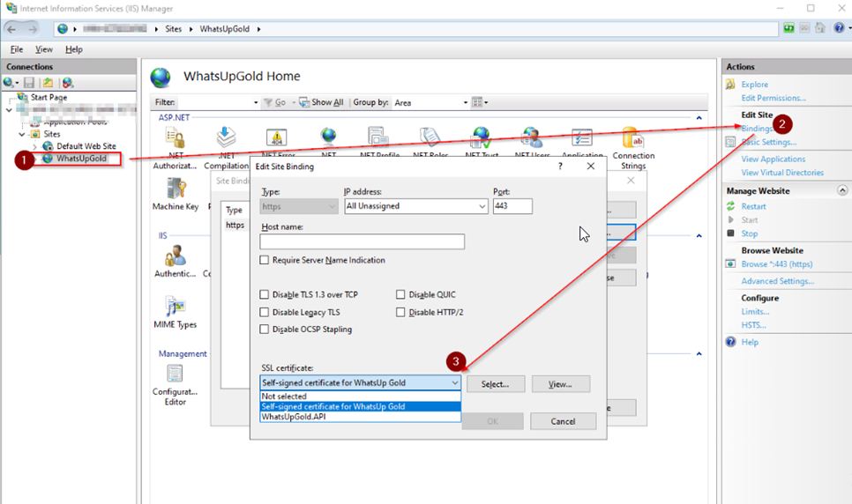Collapse the ASP.NET section

[x=699, y=118]
